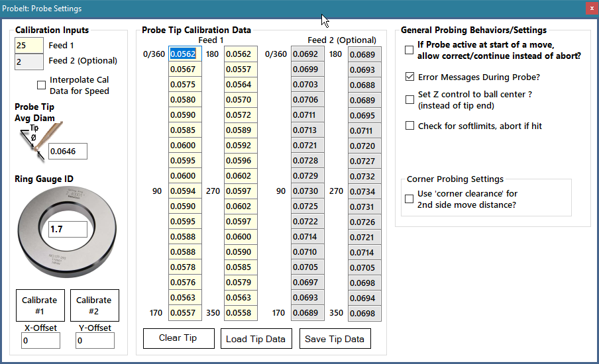The image size is (599, 364).
Task: Click the Probe Tip Avg Diam field 0.0646
Action: pyautogui.click(x=68, y=151)
